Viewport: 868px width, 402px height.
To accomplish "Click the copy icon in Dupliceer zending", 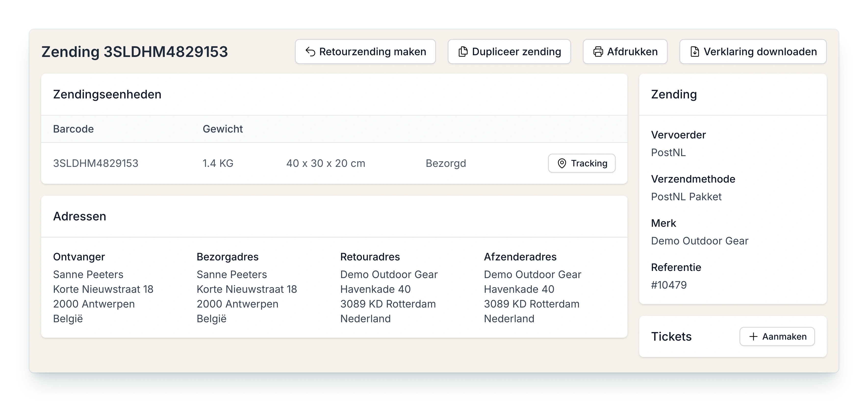I will pyautogui.click(x=463, y=52).
